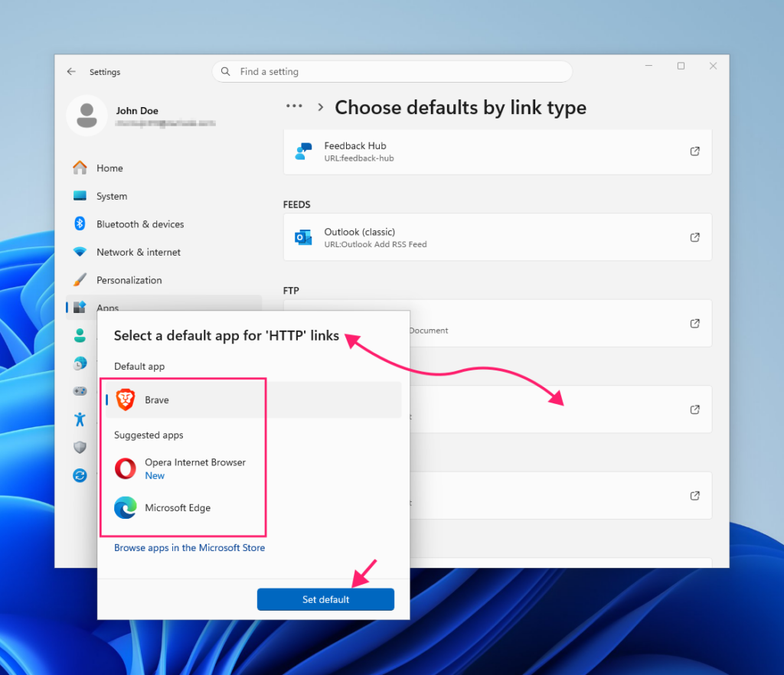Click the Network wifi icon
This screenshot has width=784, height=675.
80,251
